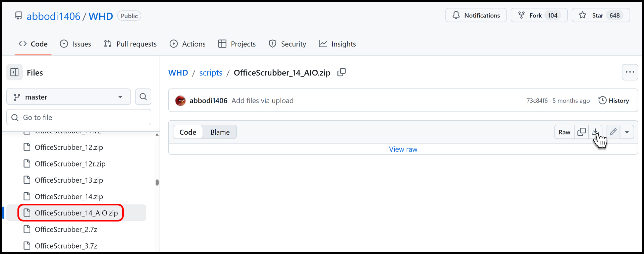Screen dimensions: 644x254
Task: Open the commit History link
Action: pyautogui.click(x=613, y=101)
